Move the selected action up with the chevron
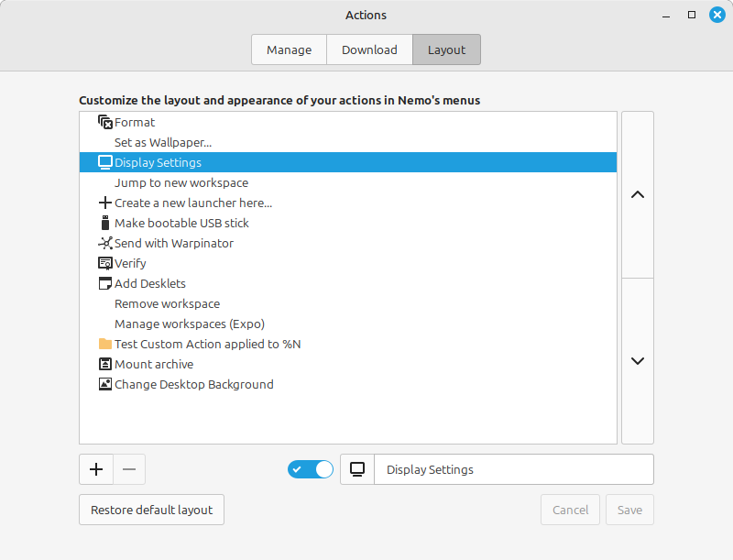This screenshot has width=733, height=560. (637, 195)
